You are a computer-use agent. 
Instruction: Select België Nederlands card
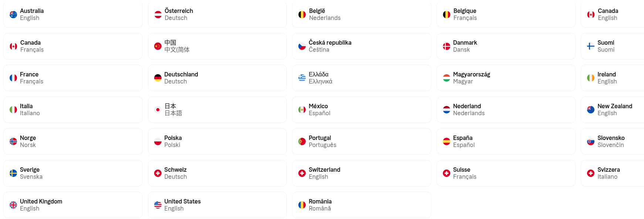tap(362, 14)
